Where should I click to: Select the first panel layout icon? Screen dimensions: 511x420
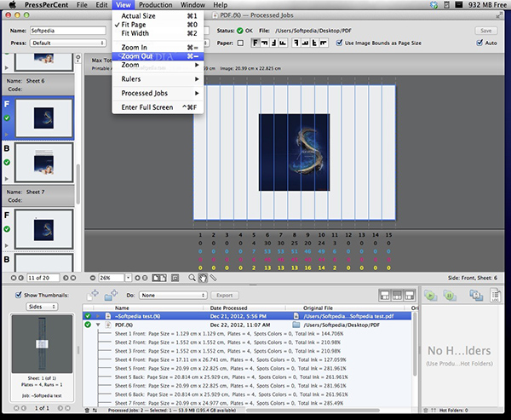[385, 296]
